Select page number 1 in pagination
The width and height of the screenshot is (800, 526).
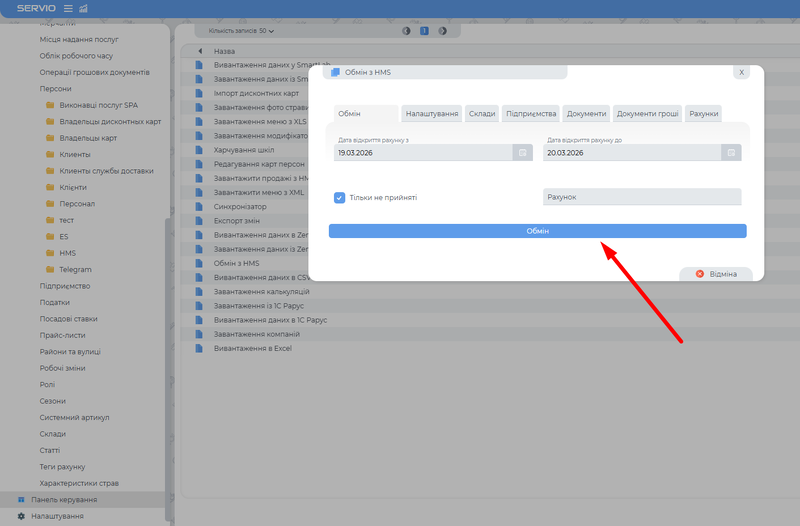click(x=424, y=31)
